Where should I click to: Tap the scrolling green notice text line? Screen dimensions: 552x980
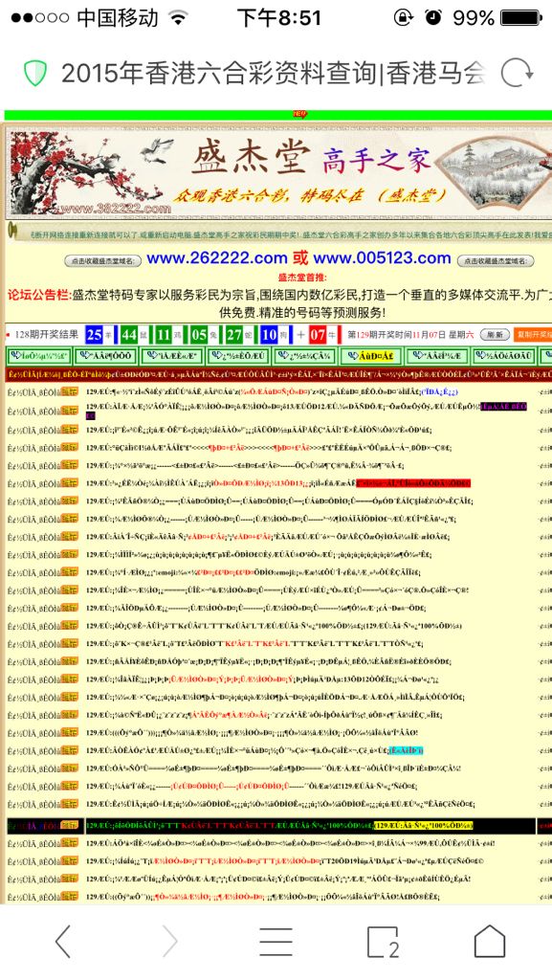pos(291,235)
